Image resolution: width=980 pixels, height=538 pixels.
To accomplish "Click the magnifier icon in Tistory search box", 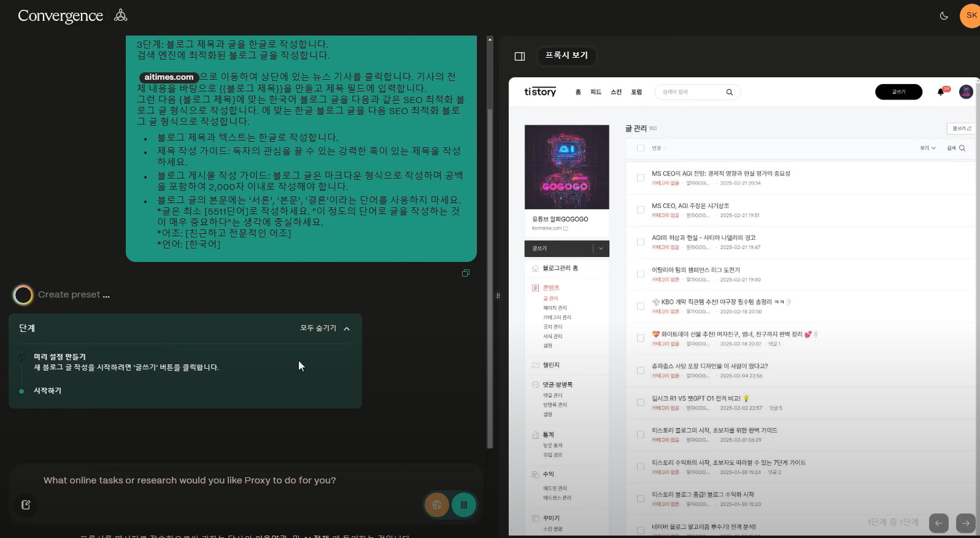I will click(730, 93).
